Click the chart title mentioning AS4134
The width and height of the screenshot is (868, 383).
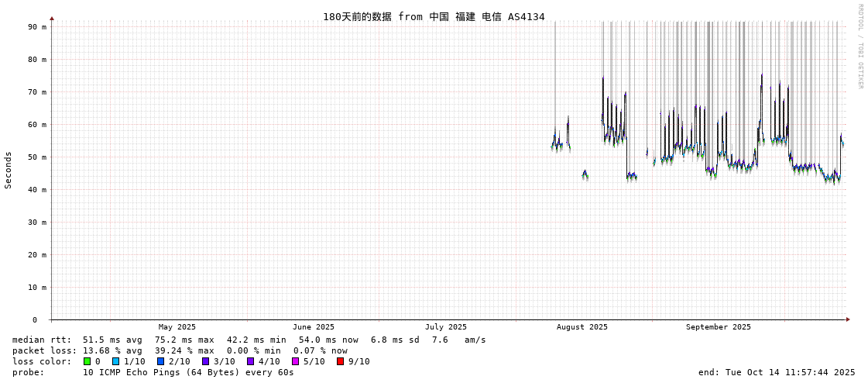(434, 16)
